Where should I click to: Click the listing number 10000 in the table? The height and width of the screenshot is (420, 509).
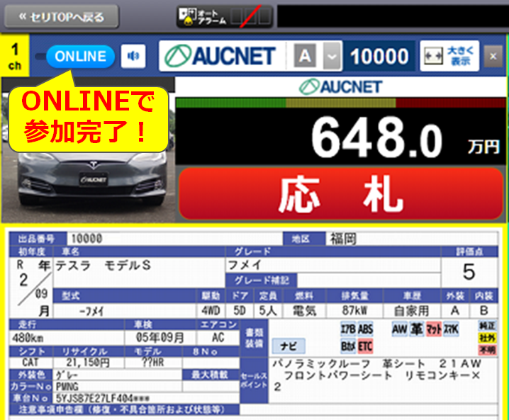[86, 239]
